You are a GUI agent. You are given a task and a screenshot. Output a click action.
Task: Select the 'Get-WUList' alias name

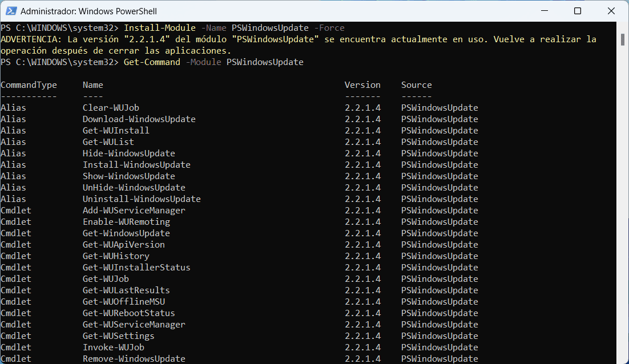[x=108, y=142]
